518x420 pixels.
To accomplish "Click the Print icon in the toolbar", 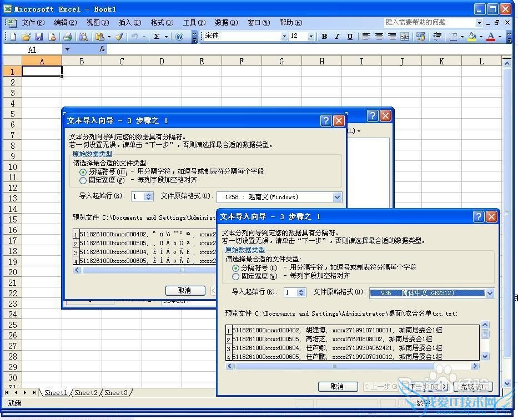I will click(x=67, y=37).
